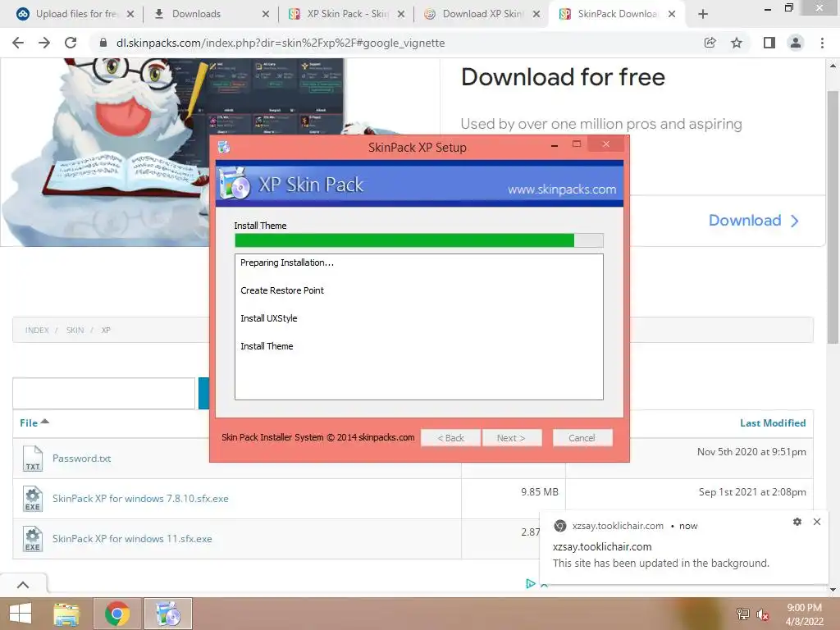Click the network tray icon
This screenshot has height=630, width=840.
tap(742, 614)
